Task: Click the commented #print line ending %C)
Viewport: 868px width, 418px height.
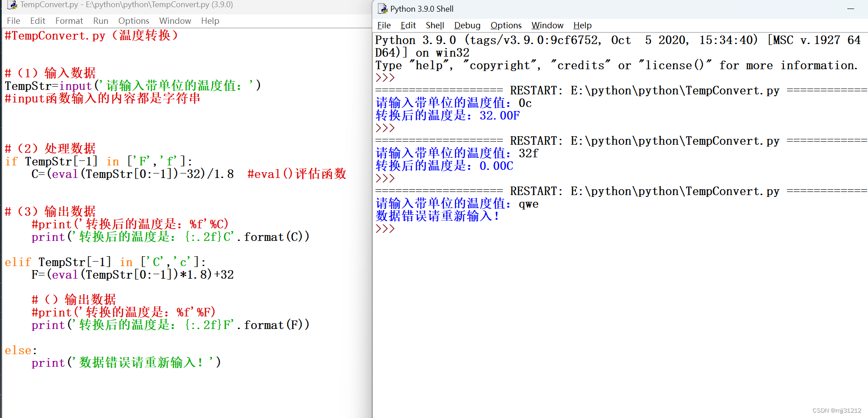Action: (x=130, y=224)
